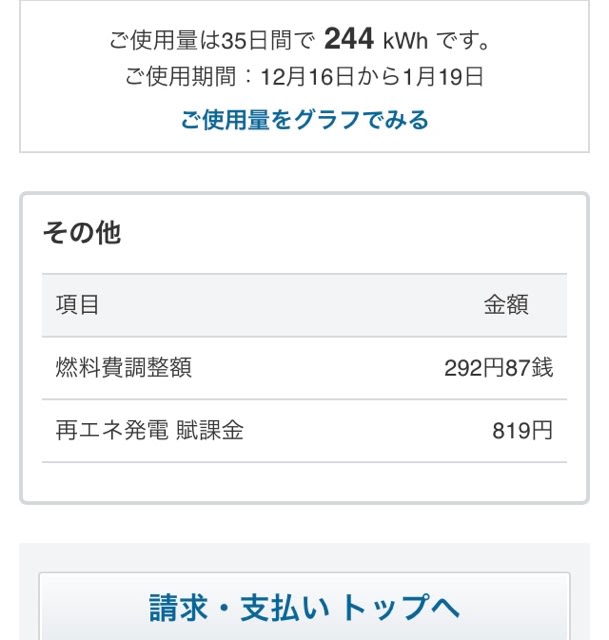Viewport: 609px width, 640px height.
Task: Click the から text between dates
Action: click(x=378, y=76)
